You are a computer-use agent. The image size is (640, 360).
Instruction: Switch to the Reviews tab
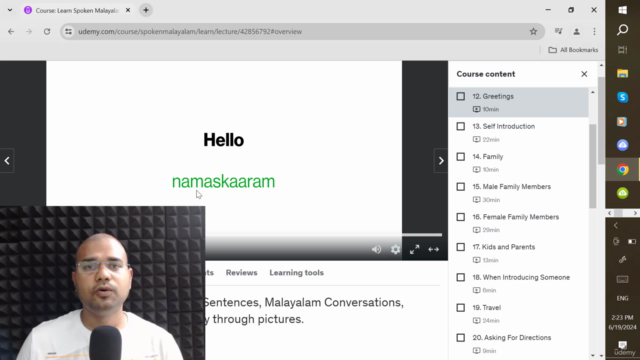coord(241,273)
